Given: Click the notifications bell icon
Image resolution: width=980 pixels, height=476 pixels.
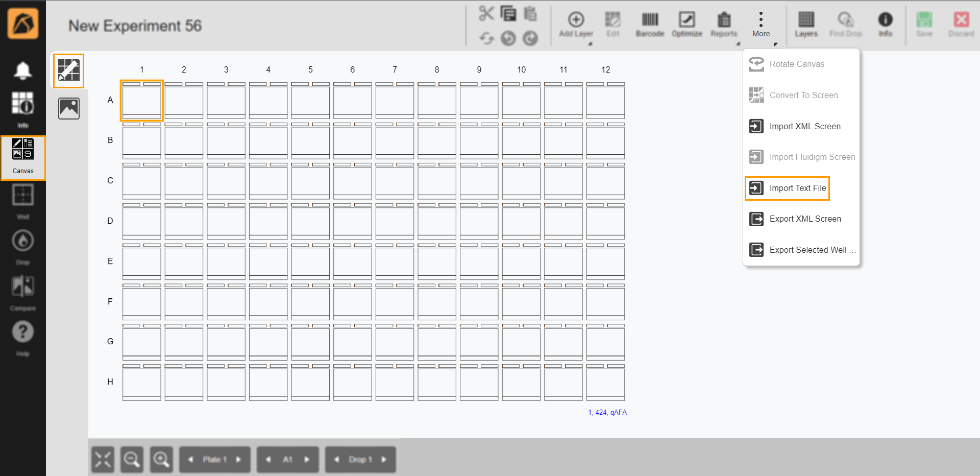Looking at the screenshot, I should pyautogui.click(x=22, y=70).
